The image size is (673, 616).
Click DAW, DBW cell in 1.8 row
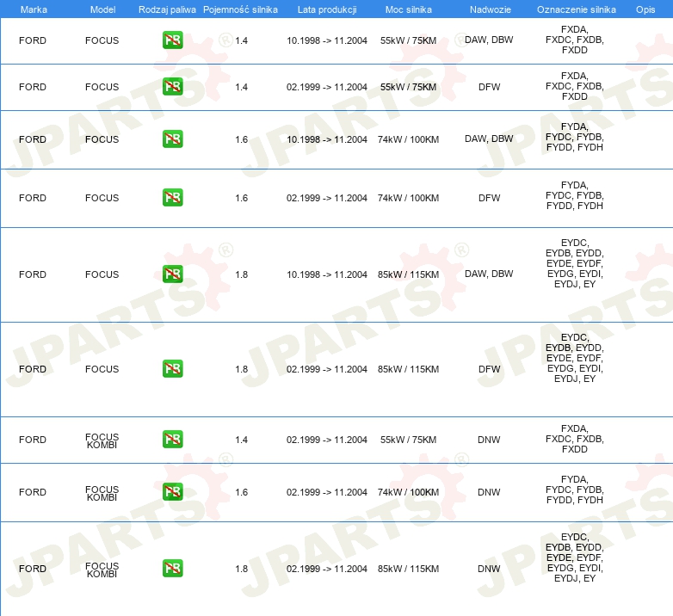click(489, 274)
